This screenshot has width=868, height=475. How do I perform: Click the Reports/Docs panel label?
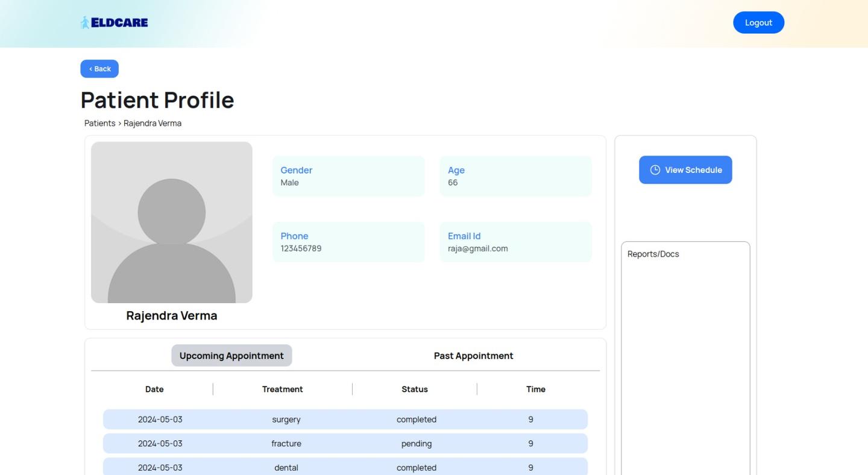(653, 254)
